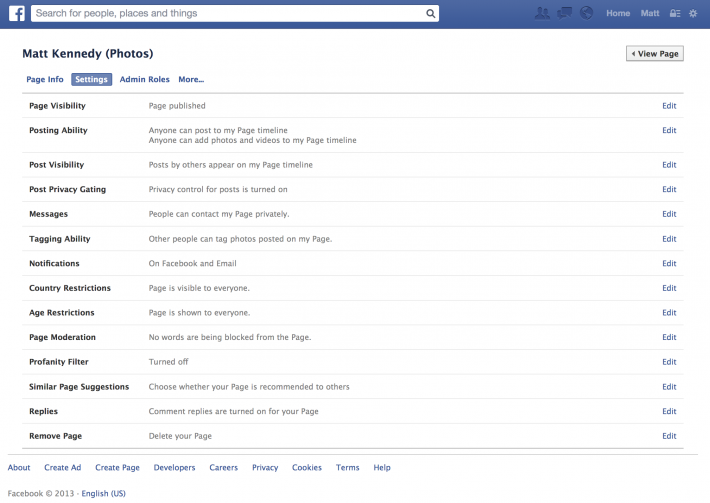
Task: Open the Create Page footer link
Action: (117, 468)
